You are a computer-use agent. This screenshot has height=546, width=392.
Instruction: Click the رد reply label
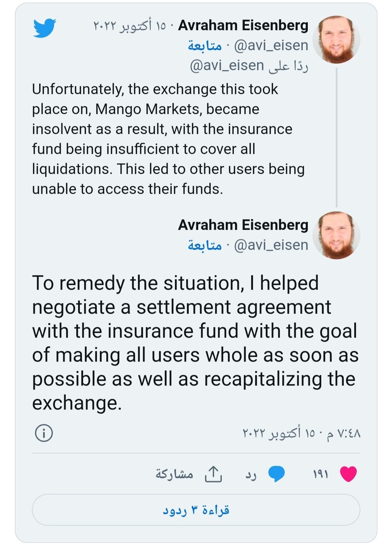pyautogui.click(x=251, y=475)
